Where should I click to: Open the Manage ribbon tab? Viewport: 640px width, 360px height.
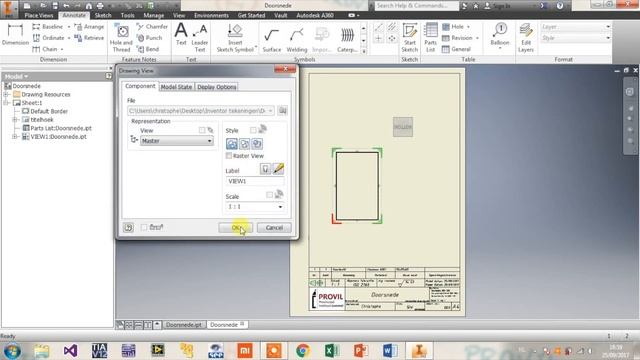pos(153,15)
